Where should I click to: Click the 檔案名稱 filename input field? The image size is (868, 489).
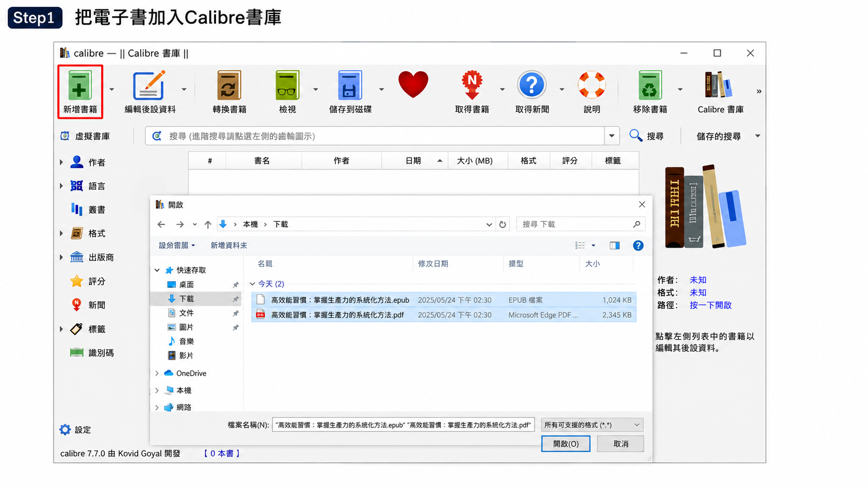(x=403, y=425)
